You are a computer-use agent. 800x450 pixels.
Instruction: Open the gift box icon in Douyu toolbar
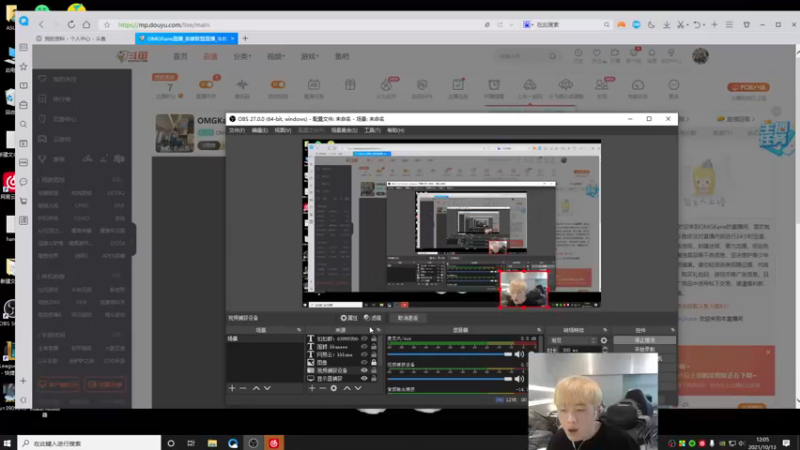tap(350, 85)
